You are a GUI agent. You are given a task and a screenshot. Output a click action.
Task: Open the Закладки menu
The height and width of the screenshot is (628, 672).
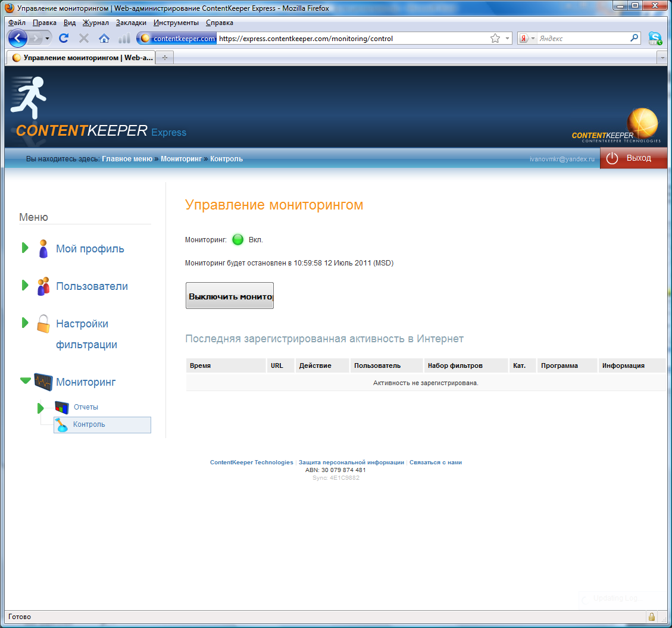coord(131,23)
